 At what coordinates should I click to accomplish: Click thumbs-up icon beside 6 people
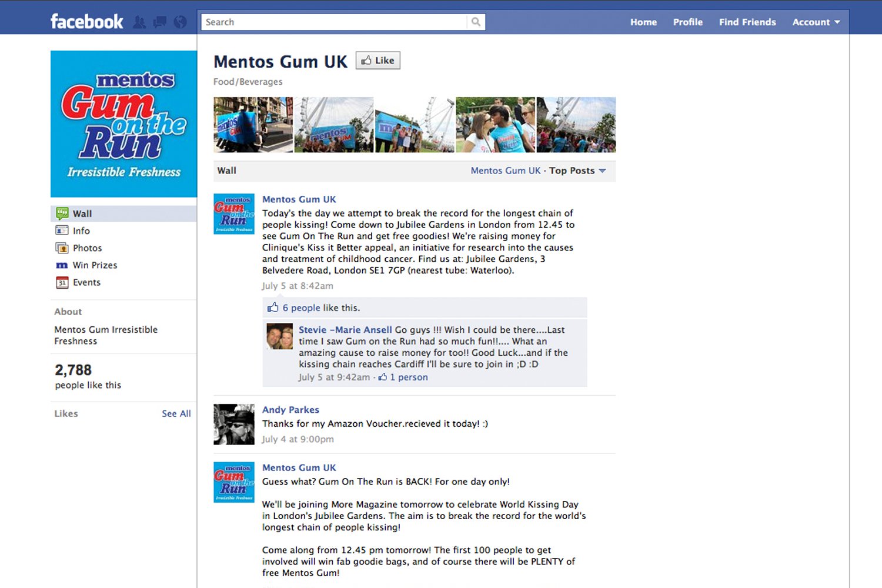tap(273, 308)
